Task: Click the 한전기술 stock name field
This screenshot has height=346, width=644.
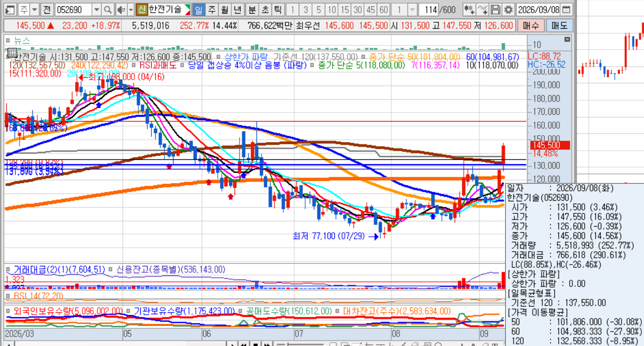Action: (166, 9)
